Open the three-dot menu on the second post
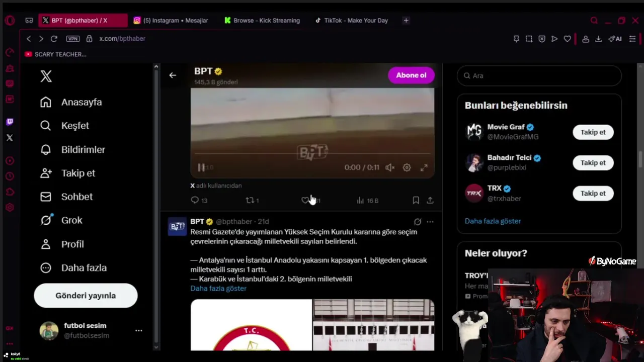This screenshot has width=644, height=362. (x=430, y=222)
